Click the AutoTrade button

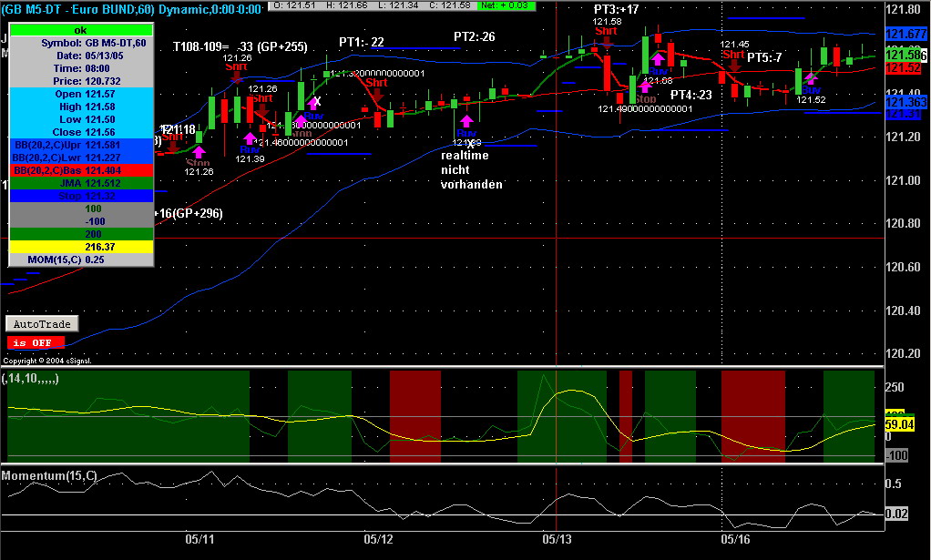(x=42, y=324)
